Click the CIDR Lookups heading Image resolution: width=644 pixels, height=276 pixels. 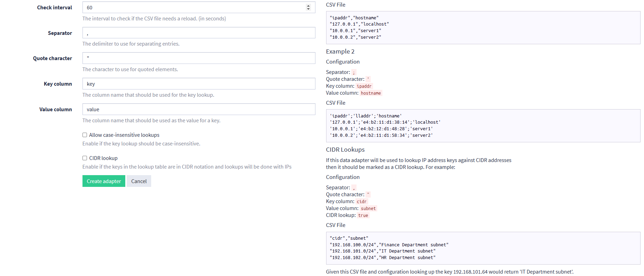(x=345, y=150)
